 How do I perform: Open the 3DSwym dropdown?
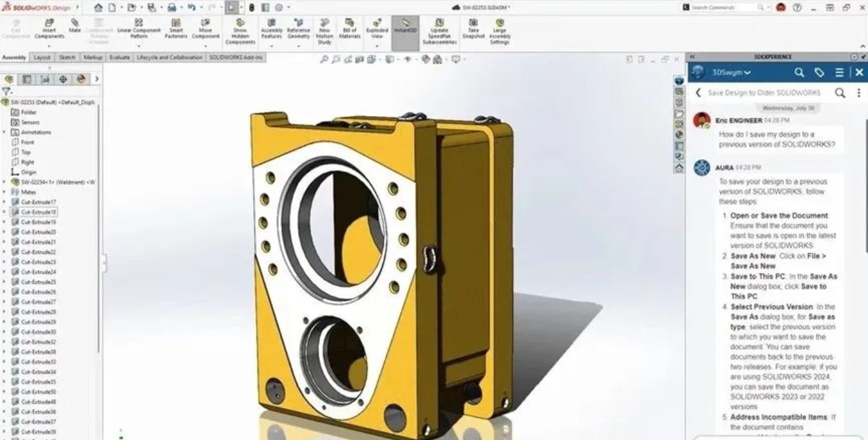(x=731, y=73)
